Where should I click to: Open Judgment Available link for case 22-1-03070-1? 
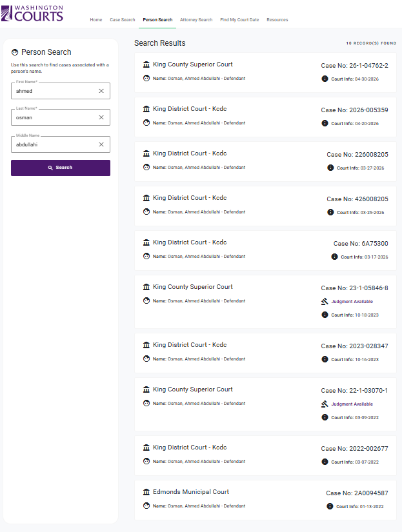pos(352,404)
